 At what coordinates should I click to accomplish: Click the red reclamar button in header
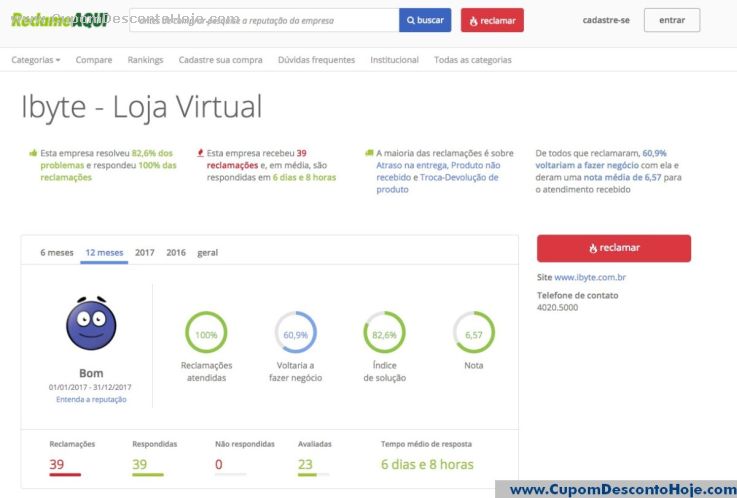coord(492,20)
